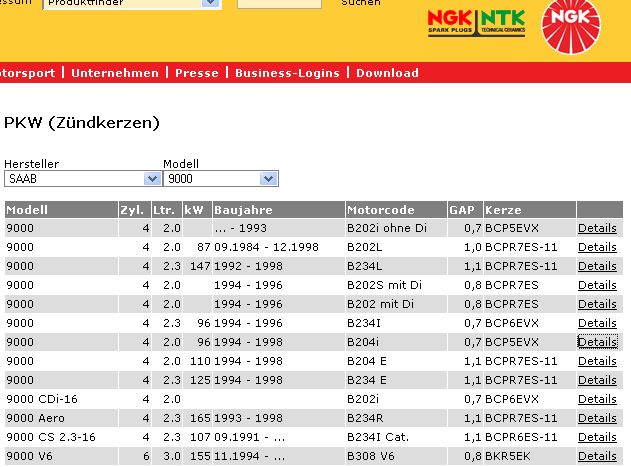Image resolution: width=631 pixels, height=467 pixels.
Task: Click the NGK Spark Plugs logo
Action: [x=450, y=23]
